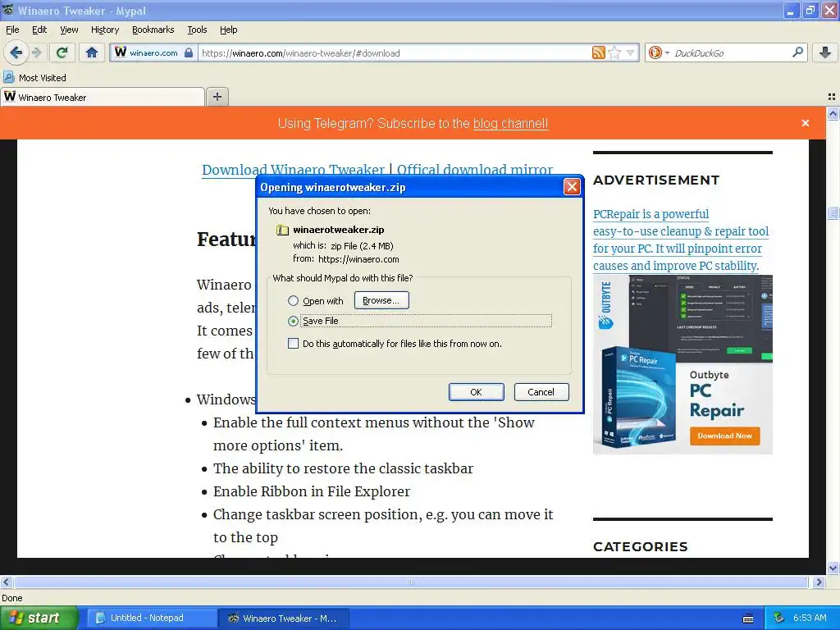Image resolution: width=840 pixels, height=630 pixels.
Task: Click the Browse... button
Action: coord(381,300)
